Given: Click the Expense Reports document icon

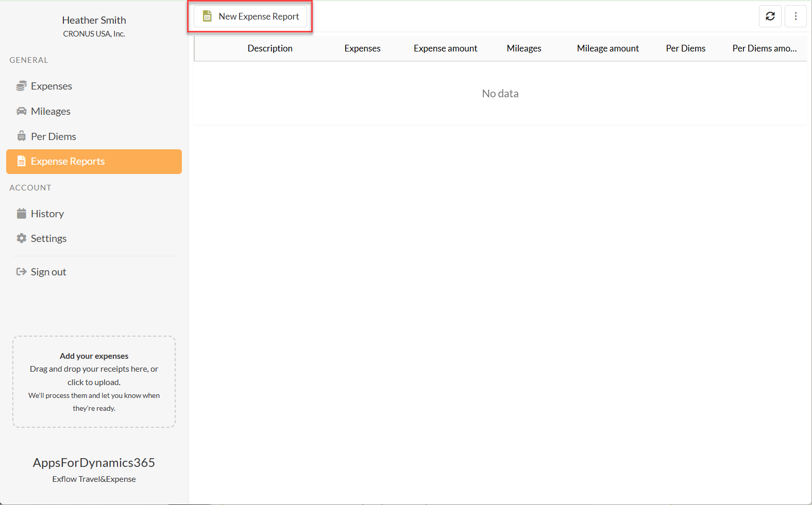Looking at the screenshot, I should [21, 162].
